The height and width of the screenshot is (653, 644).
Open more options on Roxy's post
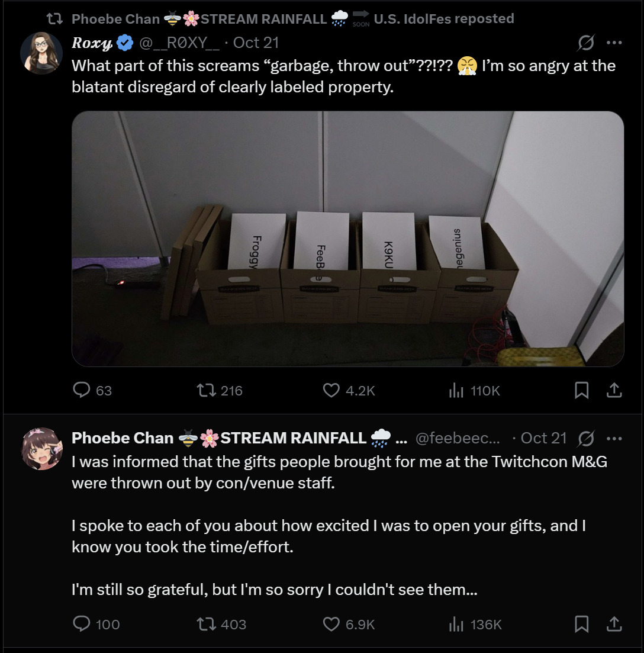(x=614, y=43)
